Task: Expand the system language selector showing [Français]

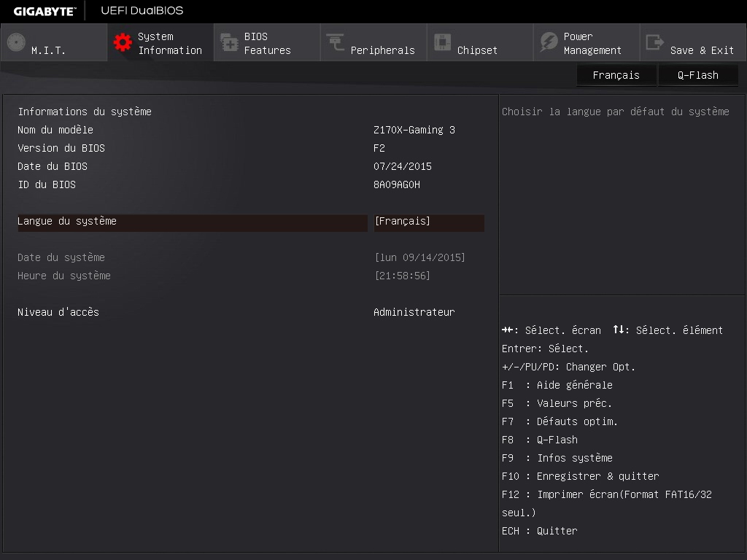Action: coord(429,222)
